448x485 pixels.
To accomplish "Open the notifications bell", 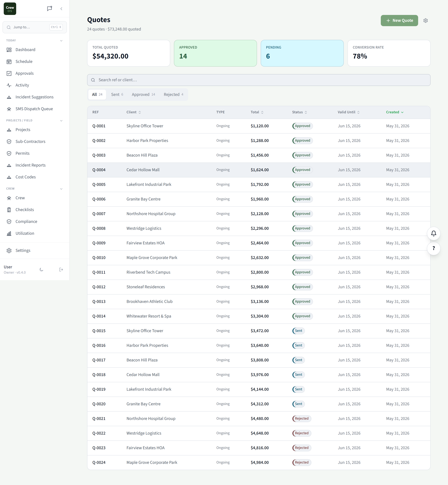I will (433, 233).
